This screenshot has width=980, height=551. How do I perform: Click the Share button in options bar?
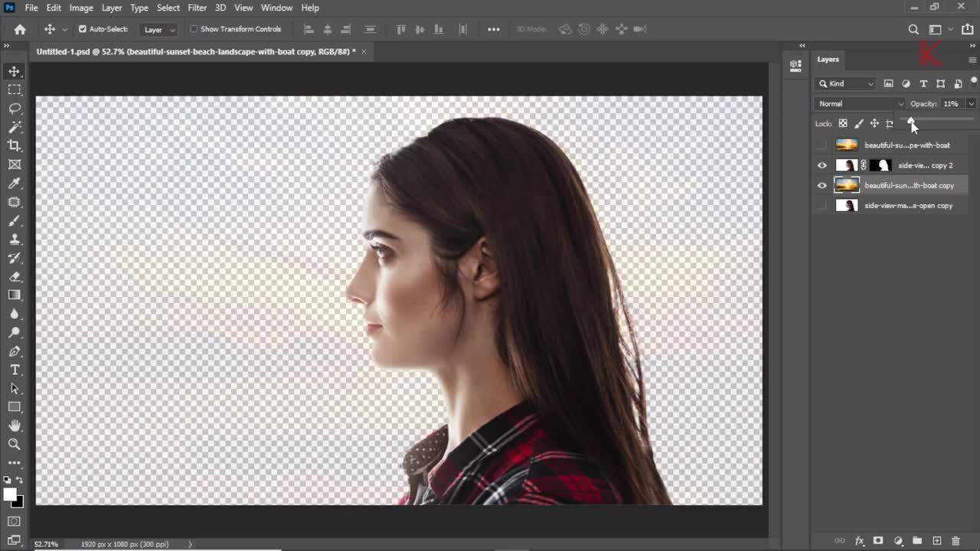968,29
